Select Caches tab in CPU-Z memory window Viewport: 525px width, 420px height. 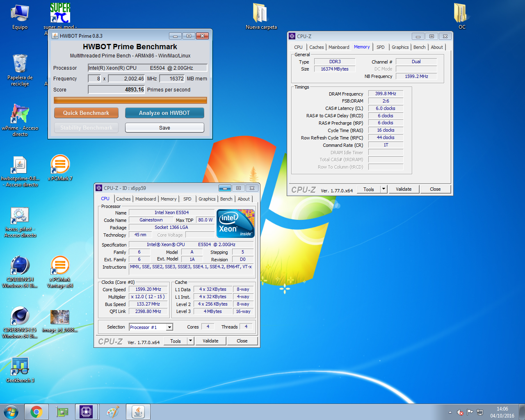tap(317, 47)
